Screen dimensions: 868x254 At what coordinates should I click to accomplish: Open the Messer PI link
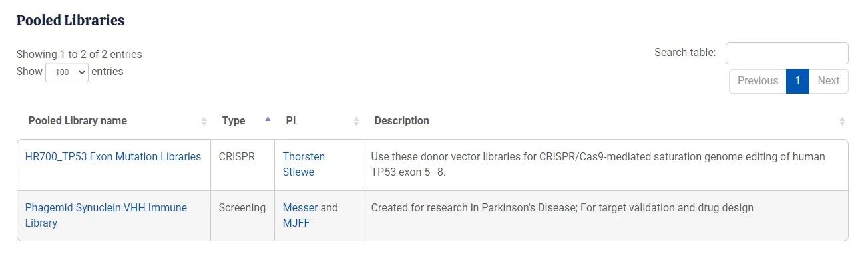tap(300, 208)
